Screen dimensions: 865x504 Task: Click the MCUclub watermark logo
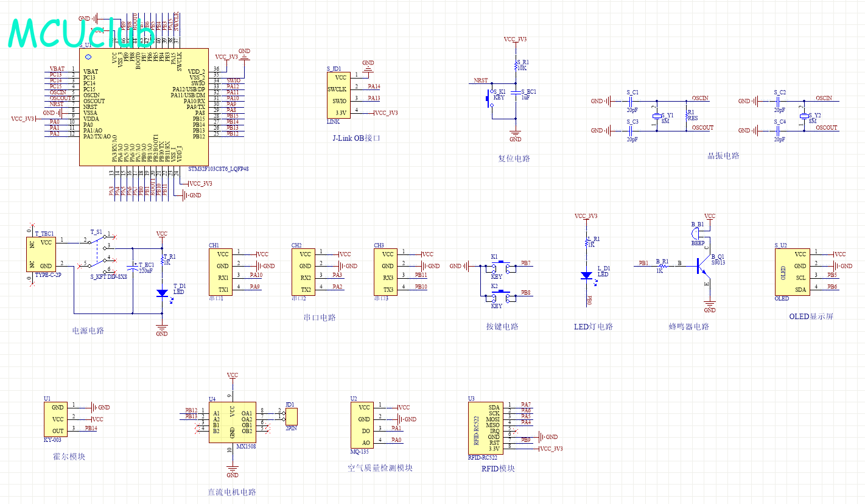tap(82, 33)
